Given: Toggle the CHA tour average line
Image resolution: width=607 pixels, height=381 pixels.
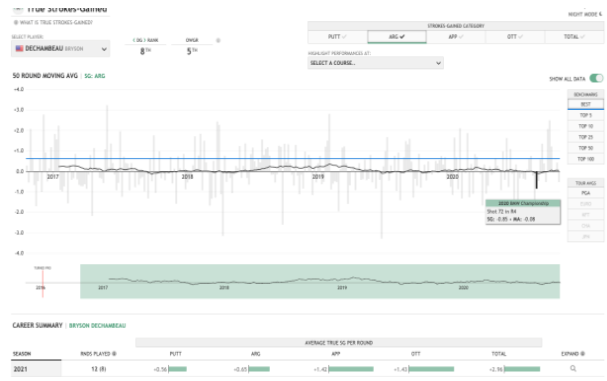Looking at the screenshot, I should click(x=585, y=225).
